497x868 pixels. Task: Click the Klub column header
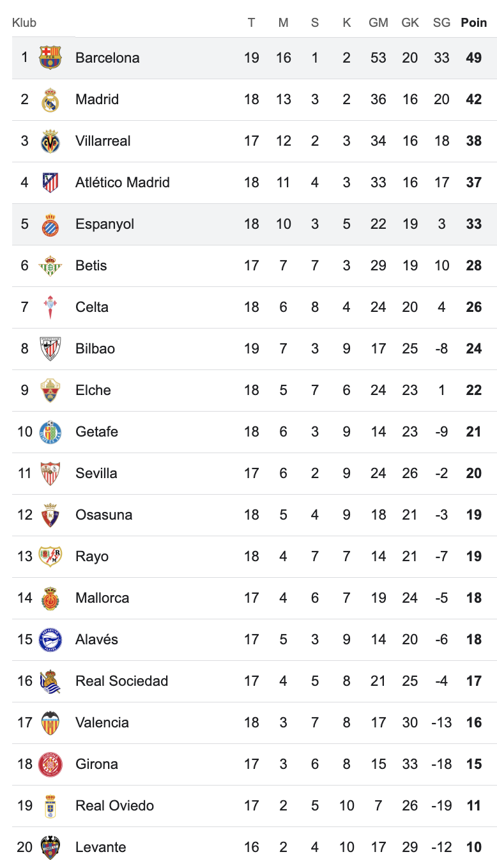24,22
